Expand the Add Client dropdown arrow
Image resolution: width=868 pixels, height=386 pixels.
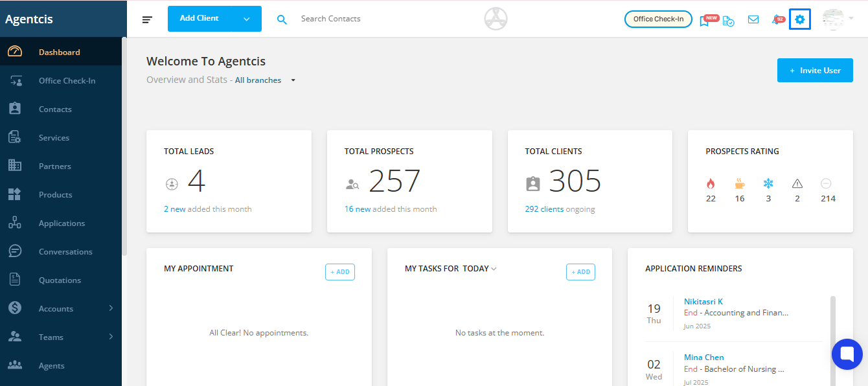pos(247,19)
